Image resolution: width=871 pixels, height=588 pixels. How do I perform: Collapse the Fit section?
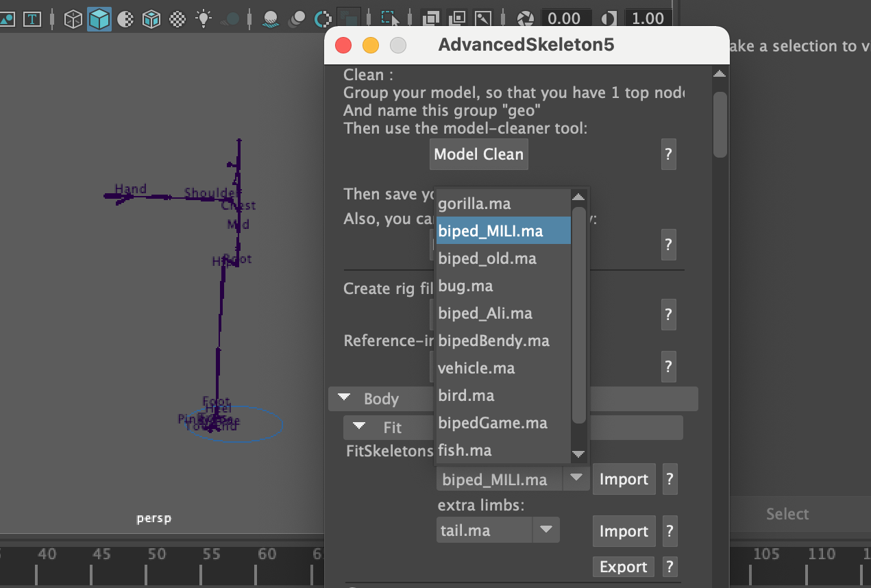pos(359,426)
